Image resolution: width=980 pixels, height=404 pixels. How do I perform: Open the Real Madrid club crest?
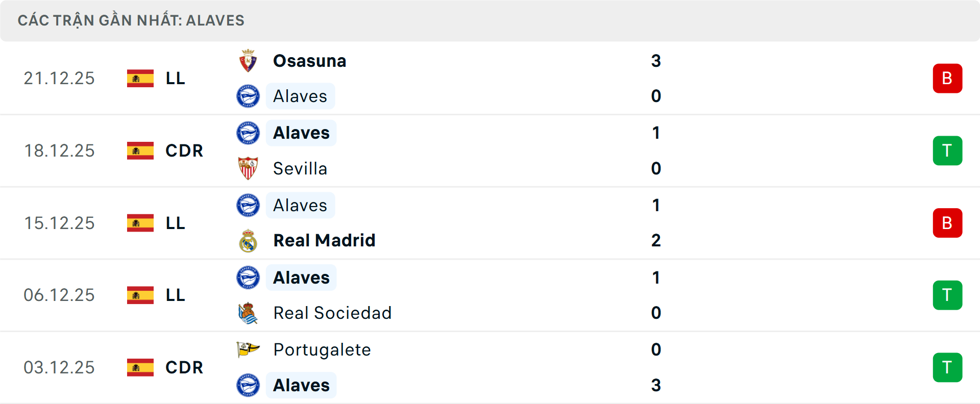pyautogui.click(x=248, y=240)
